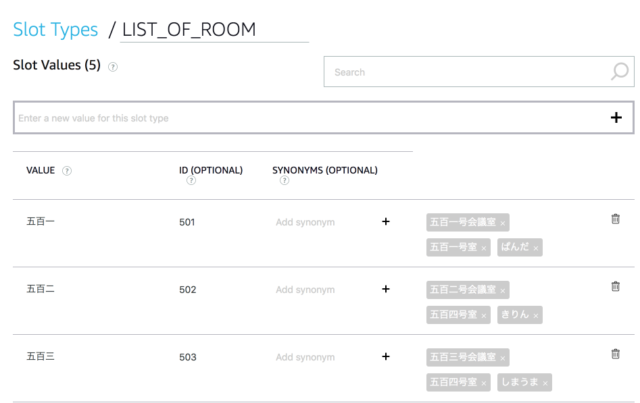Focus the Search slot values field

[467, 72]
